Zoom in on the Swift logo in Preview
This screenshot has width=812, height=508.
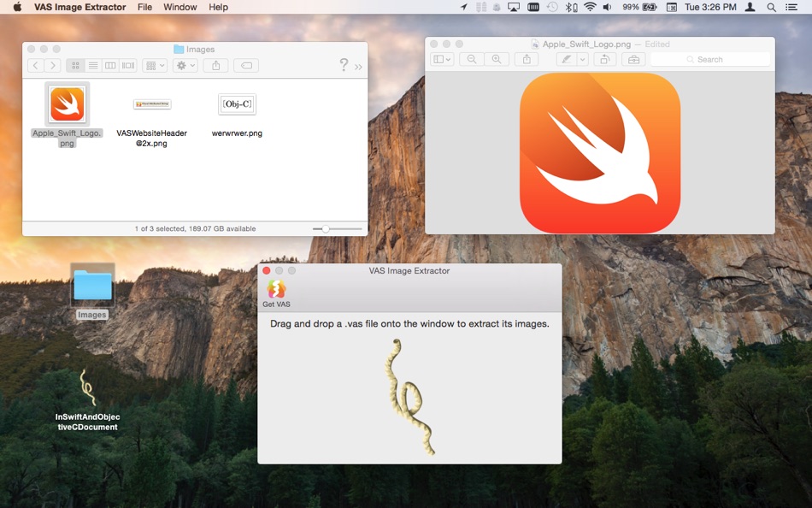point(497,59)
